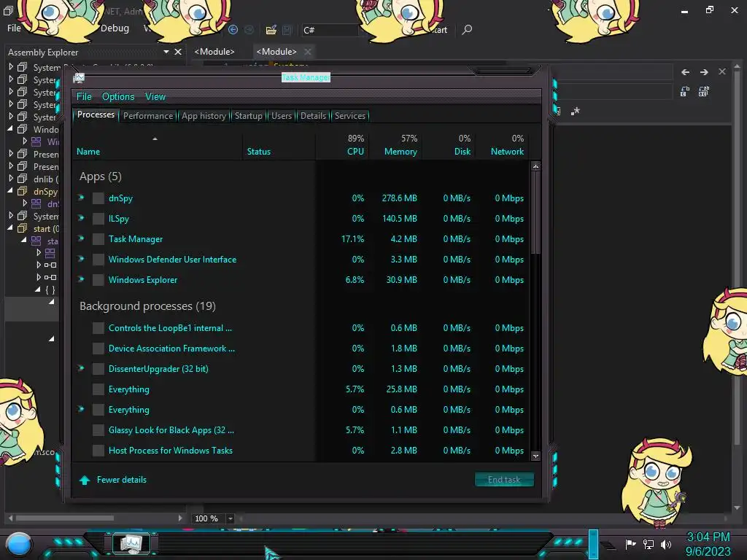
Task: Click the Task Manager row process icon
Action: (98, 239)
